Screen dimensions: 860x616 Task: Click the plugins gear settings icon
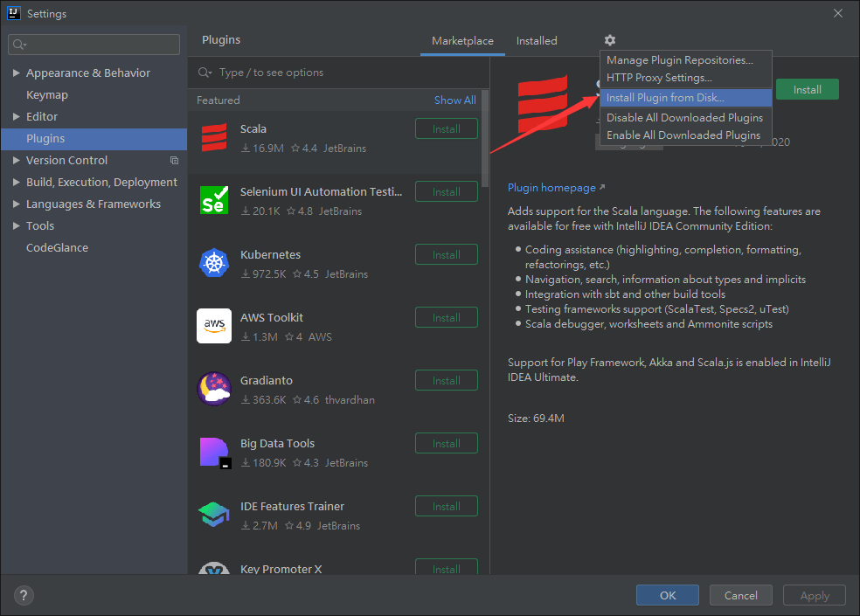[610, 40]
